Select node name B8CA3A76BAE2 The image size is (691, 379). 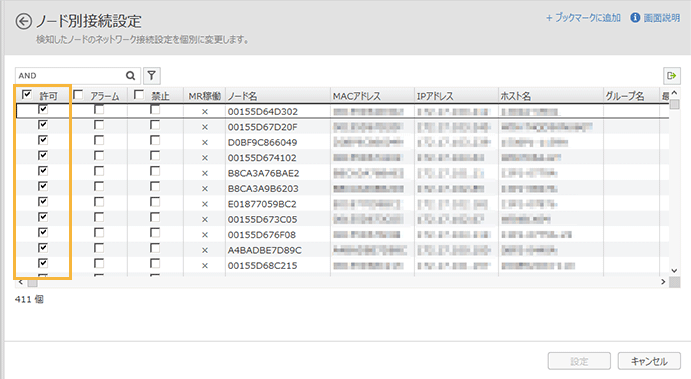pos(264,174)
